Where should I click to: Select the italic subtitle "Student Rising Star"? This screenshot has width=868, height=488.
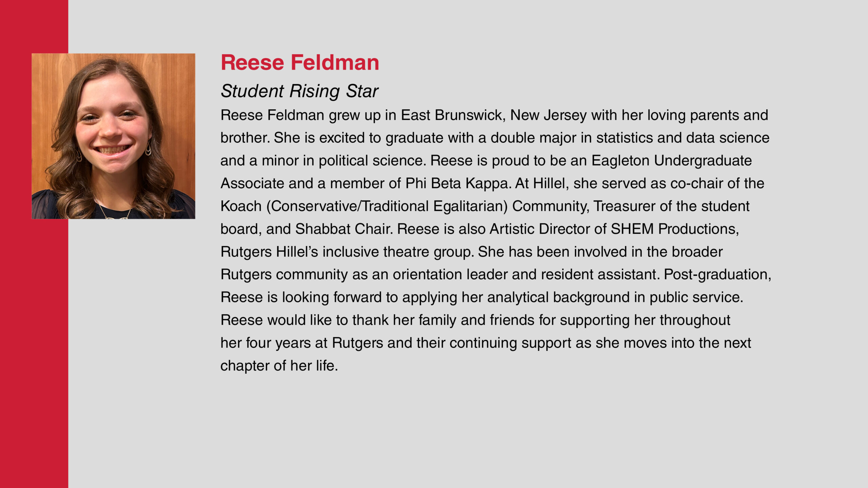click(299, 91)
